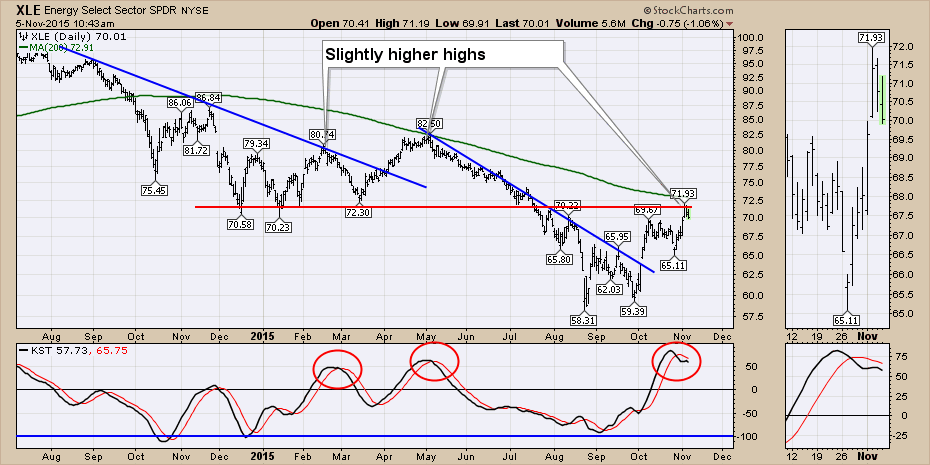
Task: Click the 80.74 high price label
Action: tap(321, 134)
